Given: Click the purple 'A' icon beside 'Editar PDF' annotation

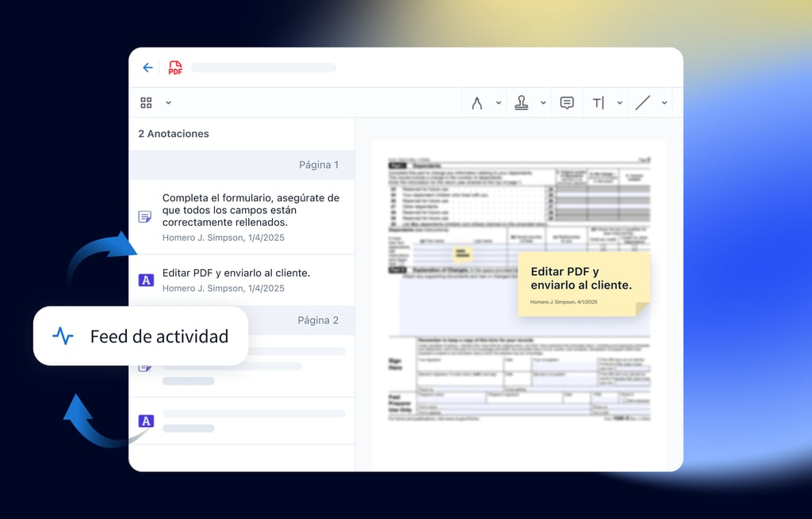Looking at the screenshot, I should point(146,280).
